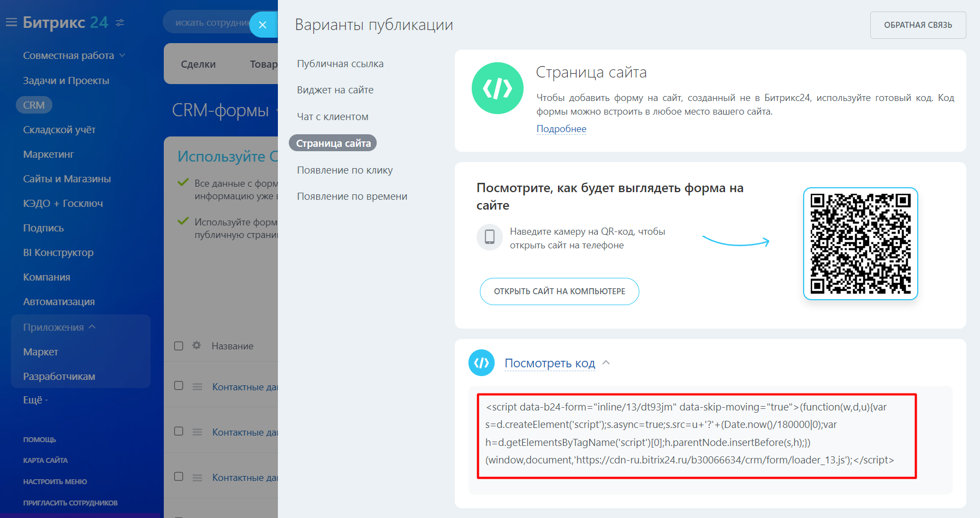980x518 pixels.
Task: Click the QR code image
Action: tap(860, 243)
